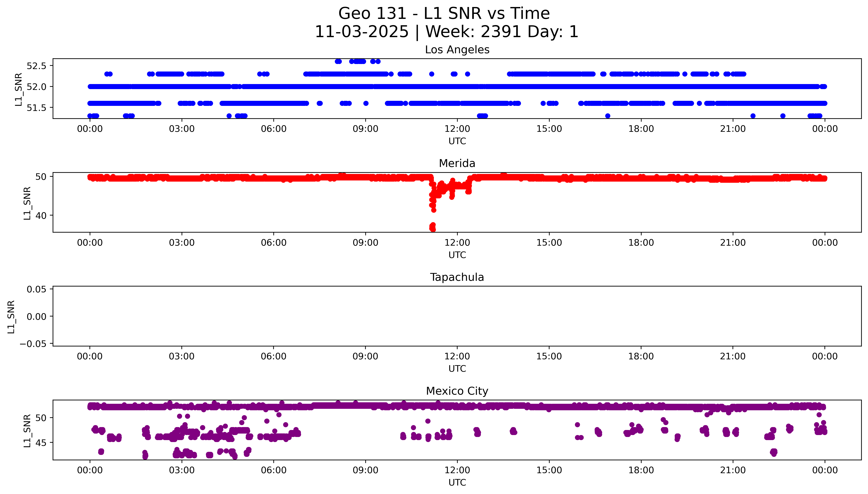868x494 pixels.
Task: Click the 'Tapachula' subplot title
Action: pyautogui.click(x=457, y=277)
